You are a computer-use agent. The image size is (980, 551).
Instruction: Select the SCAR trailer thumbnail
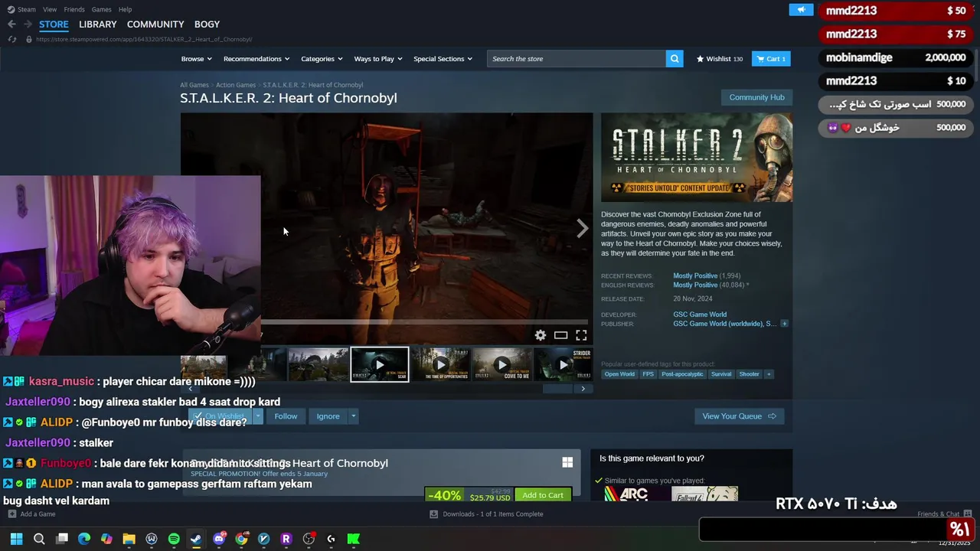point(380,365)
